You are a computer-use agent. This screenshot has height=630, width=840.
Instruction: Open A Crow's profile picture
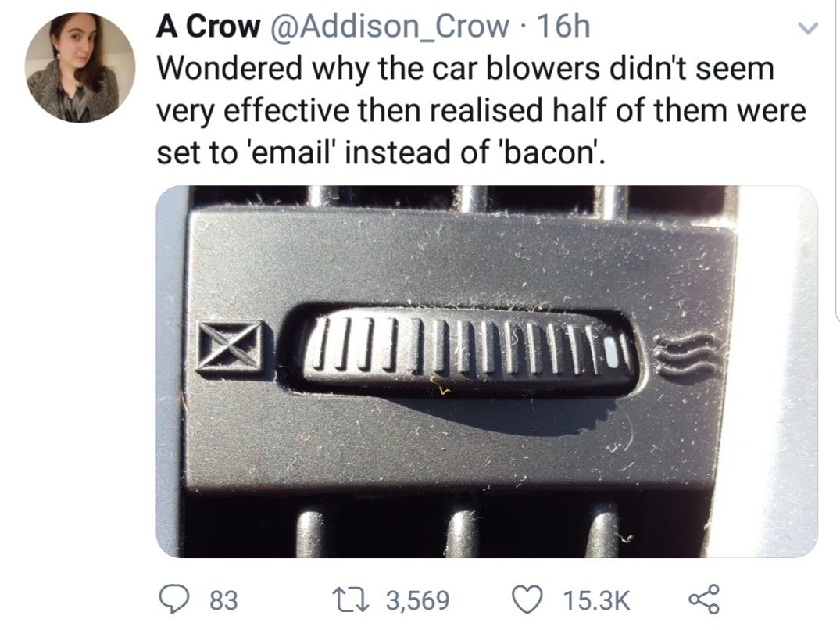80,67
